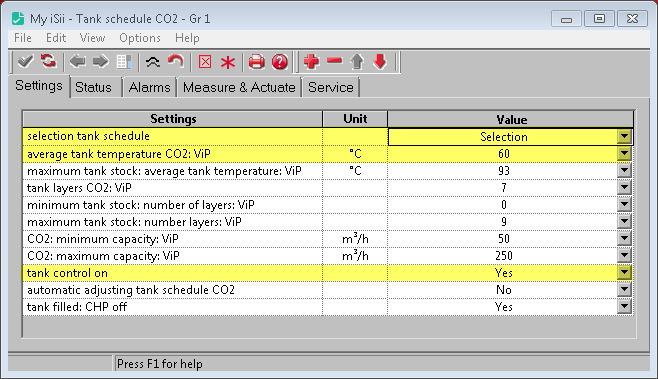The image size is (658, 379).
Task: Open the Help menu
Action: point(187,38)
